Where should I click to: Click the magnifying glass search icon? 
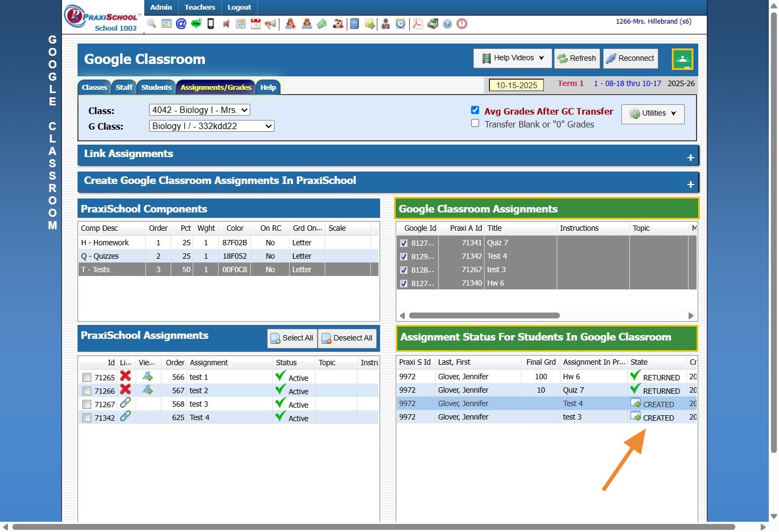(151, 24)
